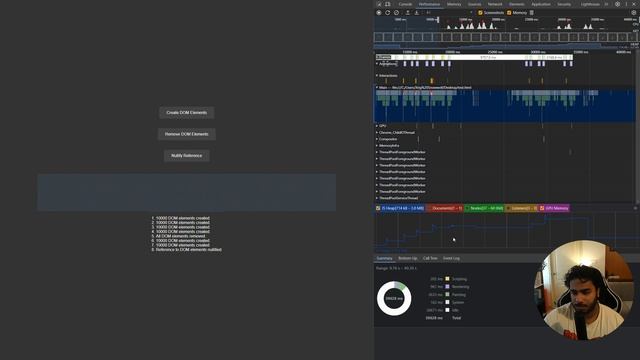Click the Nullify Reference button

pos(187,156)
